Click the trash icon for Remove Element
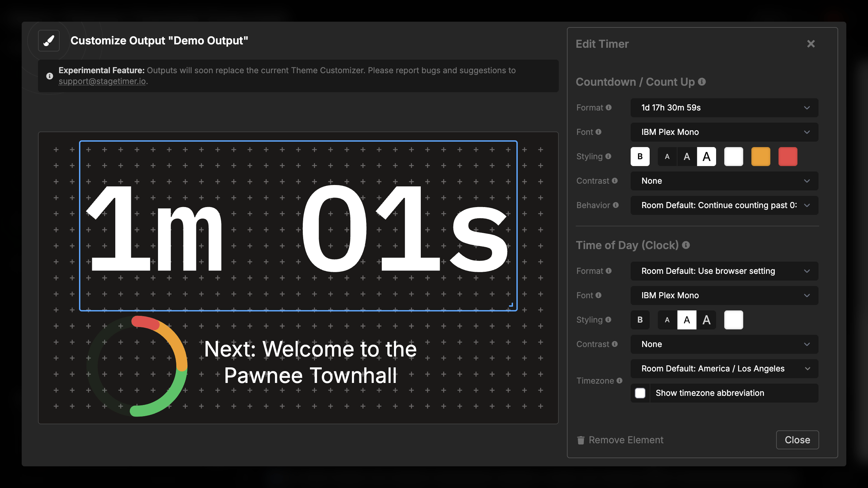Image resolution: width=868 pixels, height=488 pixels. pyautogui.click(x=581, y=440)
